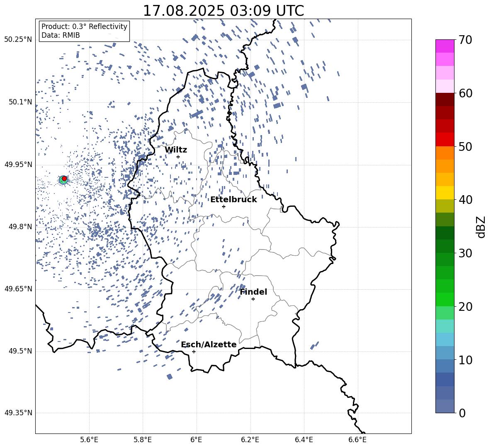Click the 49.8°N latitude label
491x448 pixels.
pos(20,227)
